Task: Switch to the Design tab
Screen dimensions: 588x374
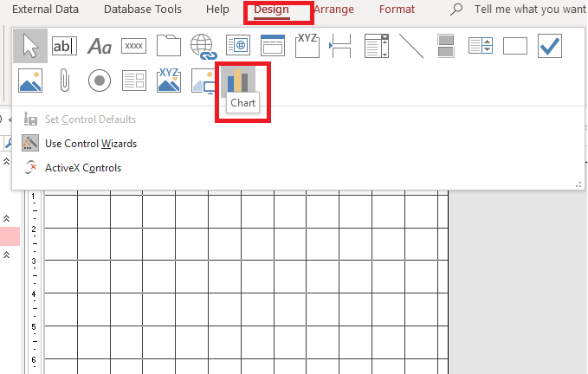Action: click(272, 9)
